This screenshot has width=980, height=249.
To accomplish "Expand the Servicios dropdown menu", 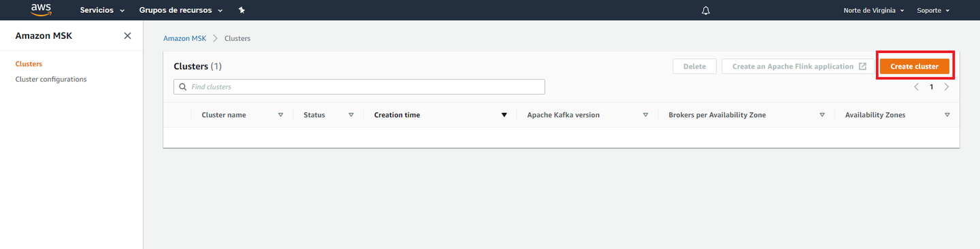I will [x=102, y=10].
